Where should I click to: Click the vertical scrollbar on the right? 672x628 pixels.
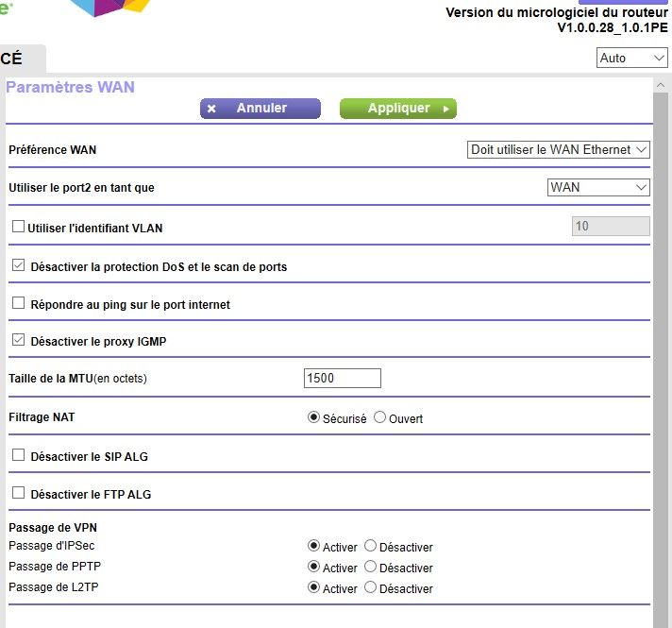tap(662, 349)
